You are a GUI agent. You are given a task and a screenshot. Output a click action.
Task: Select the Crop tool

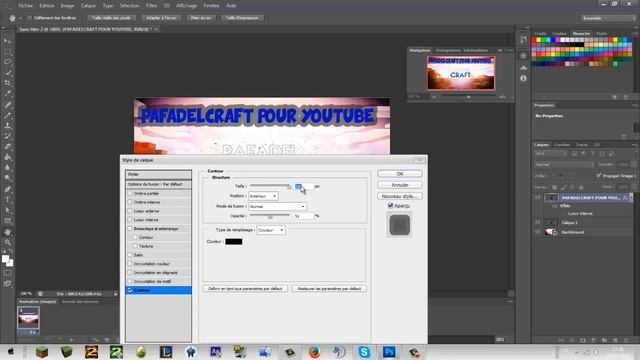pyautogui.click(x=7, y=83)
